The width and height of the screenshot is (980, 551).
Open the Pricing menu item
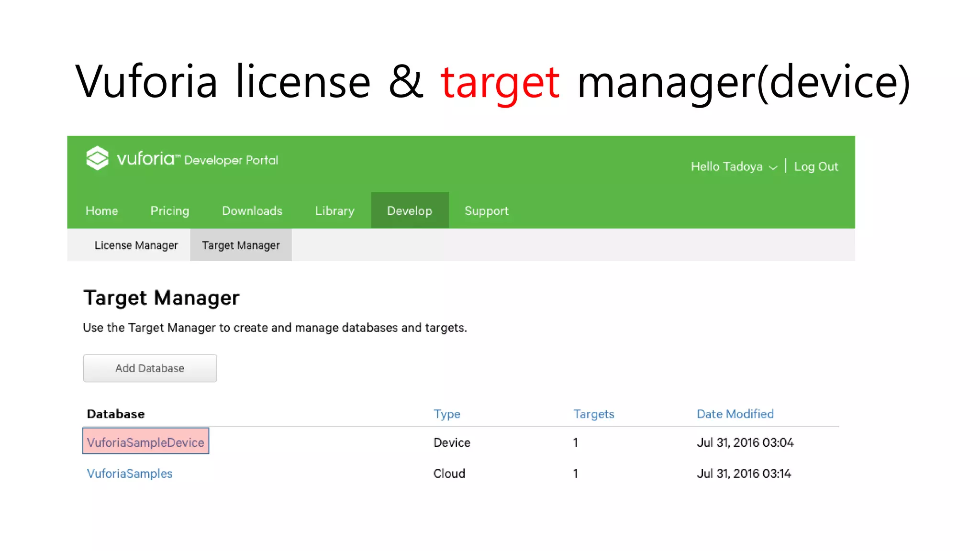[169, 211]
